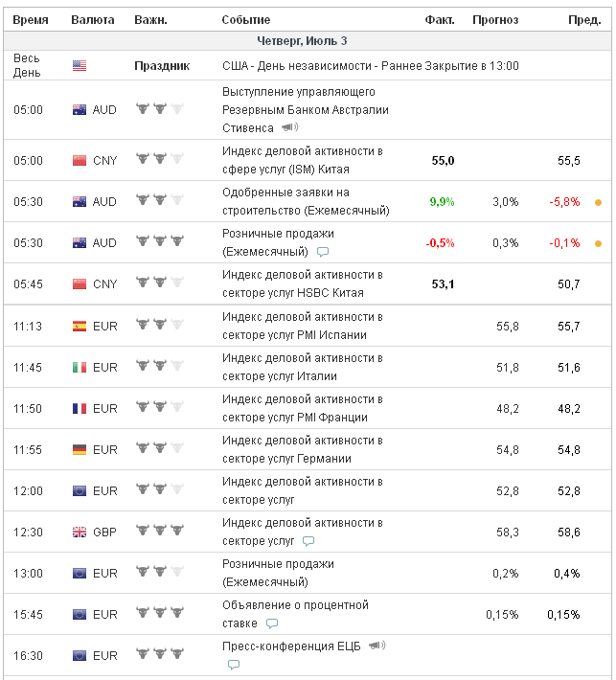Click the Валюта column header
The width and height of the screenshot is (616, 680).
pyautogui.click(x=92, y=20)
